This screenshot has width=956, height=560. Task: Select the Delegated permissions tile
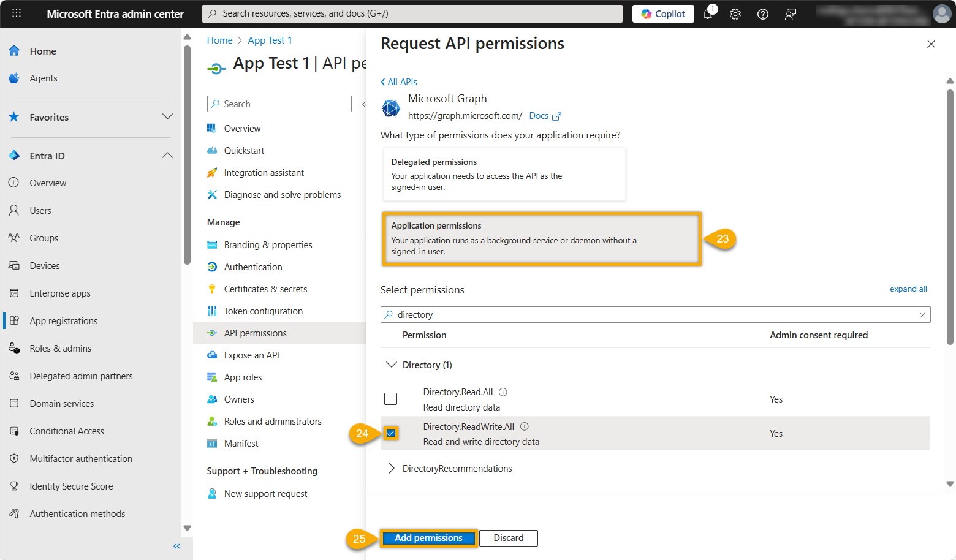(504, 174)
